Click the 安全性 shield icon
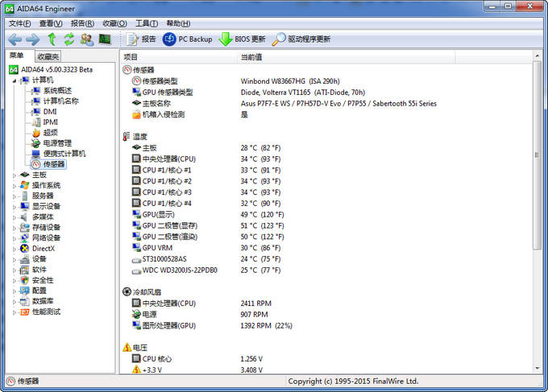Image resolution: width=548 pixels, height=392 pixels. pyautogui.click(x=24, y=280)
